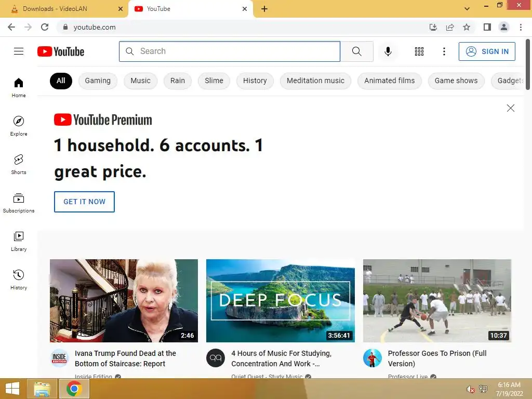Viewport: 532px width, 399px height.
Task: Open Chrome's three-dot menu
Action: [521, 27]
